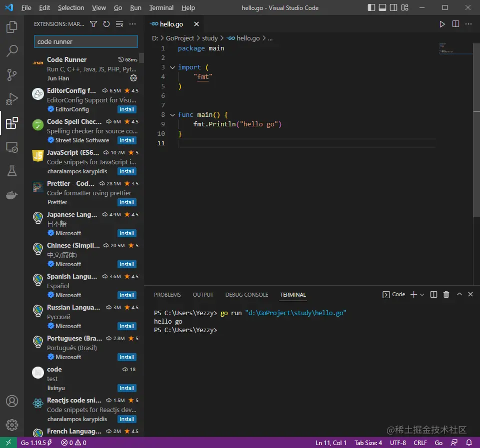This screenshot has height=448, width=480.
Task: Switch to OUTPUT panel tab
Action: pyautogui.click(x=203, y=295)
